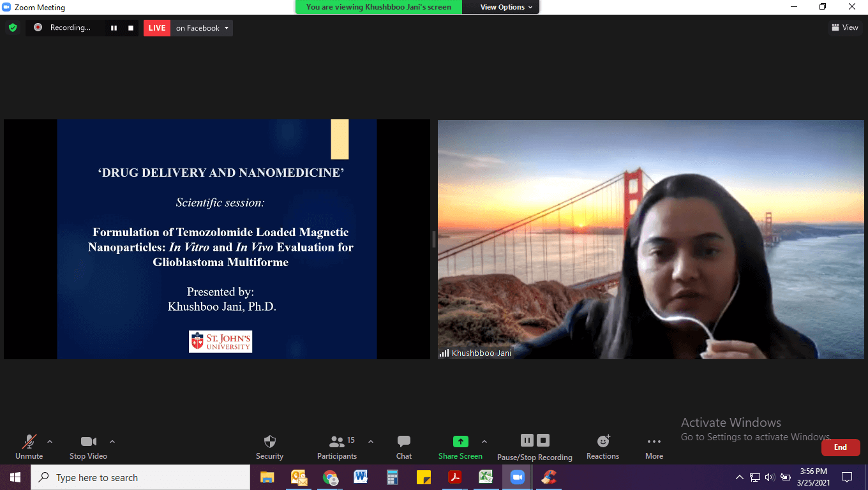Expand audio settings caret next to Unmute
Screen dimensions: 868x490
pos(50,442)
